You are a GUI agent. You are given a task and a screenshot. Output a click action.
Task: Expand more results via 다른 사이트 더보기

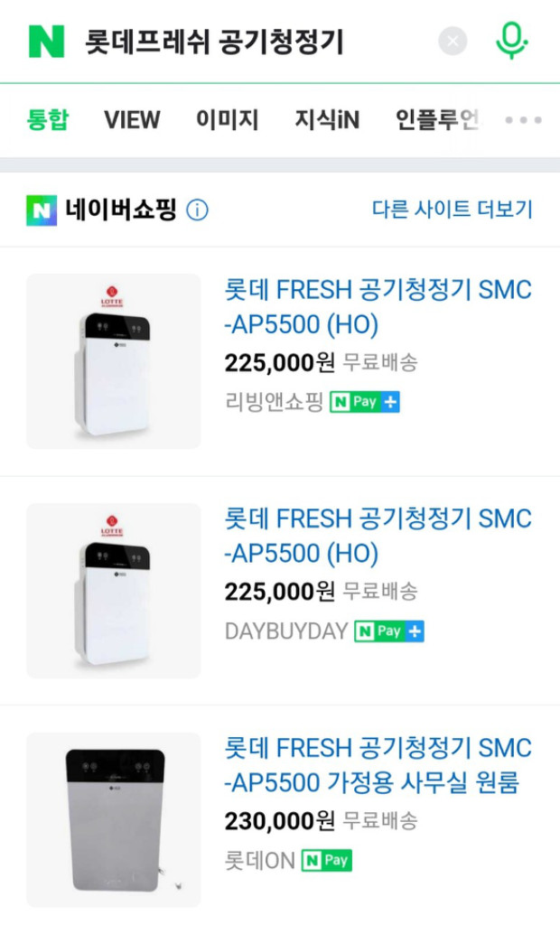[455, 208]
